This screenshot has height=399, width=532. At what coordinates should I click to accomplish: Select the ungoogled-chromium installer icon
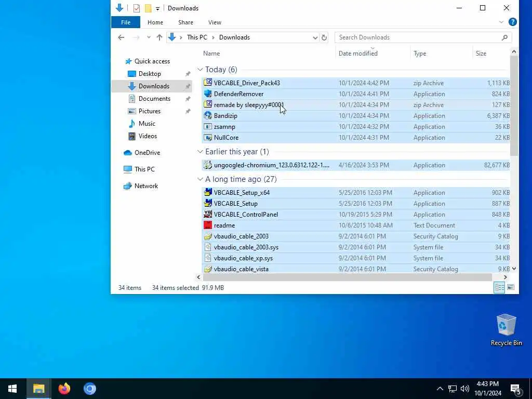pos(208,165)
